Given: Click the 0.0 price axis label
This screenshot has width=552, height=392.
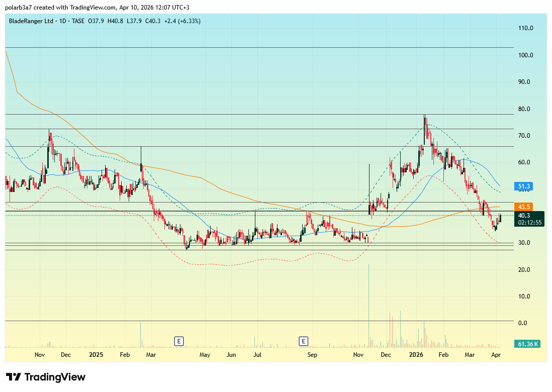Looking at the screenshot, I should [522, 323].
